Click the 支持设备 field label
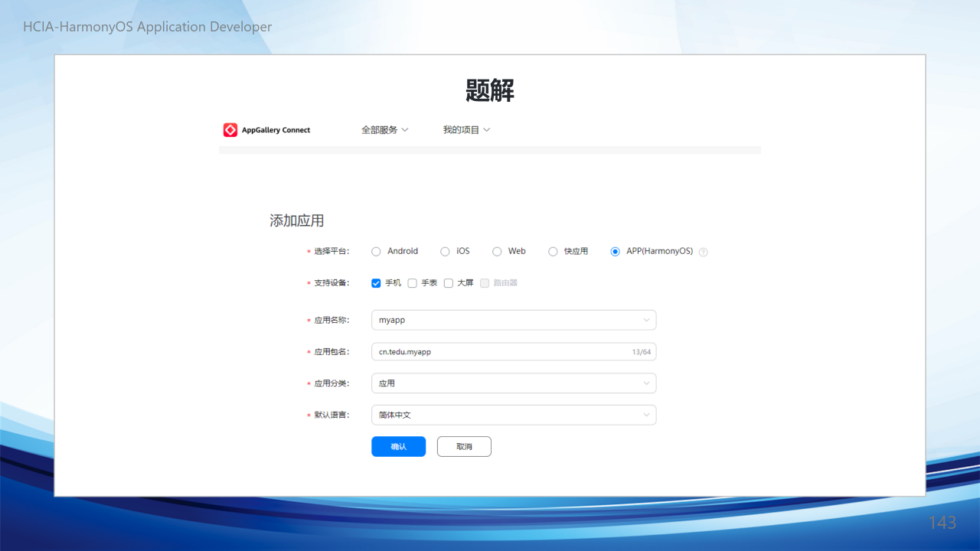 click(x=332, y=283)
